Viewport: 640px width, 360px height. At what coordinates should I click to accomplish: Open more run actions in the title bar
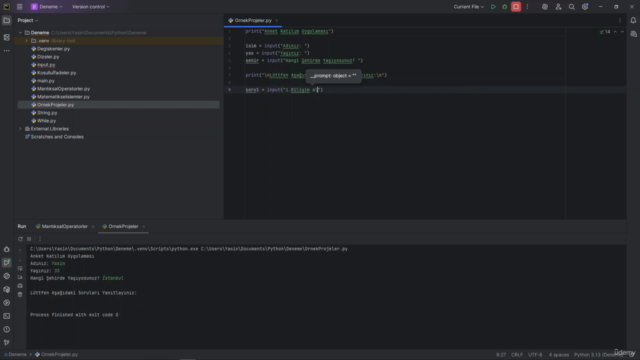(527, 7)
